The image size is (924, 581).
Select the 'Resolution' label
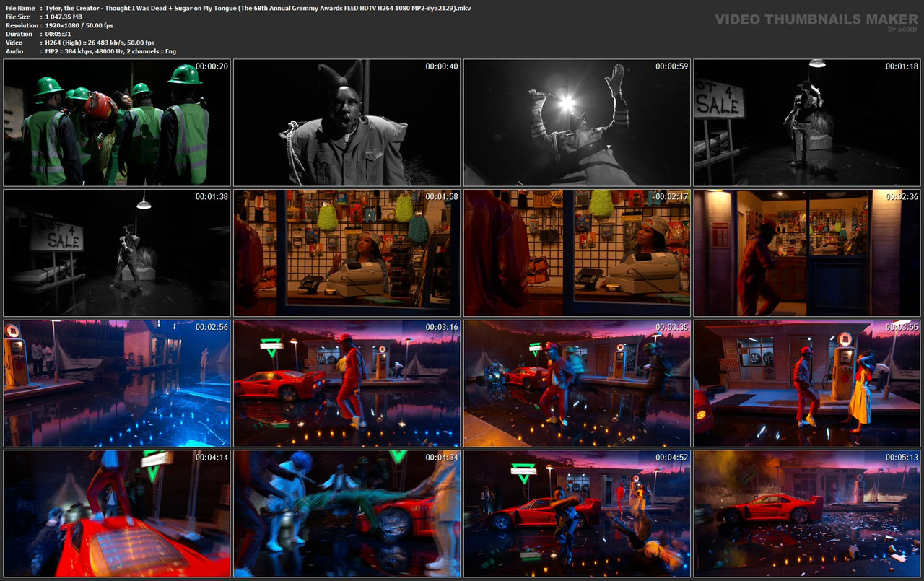tap(20, 25)
